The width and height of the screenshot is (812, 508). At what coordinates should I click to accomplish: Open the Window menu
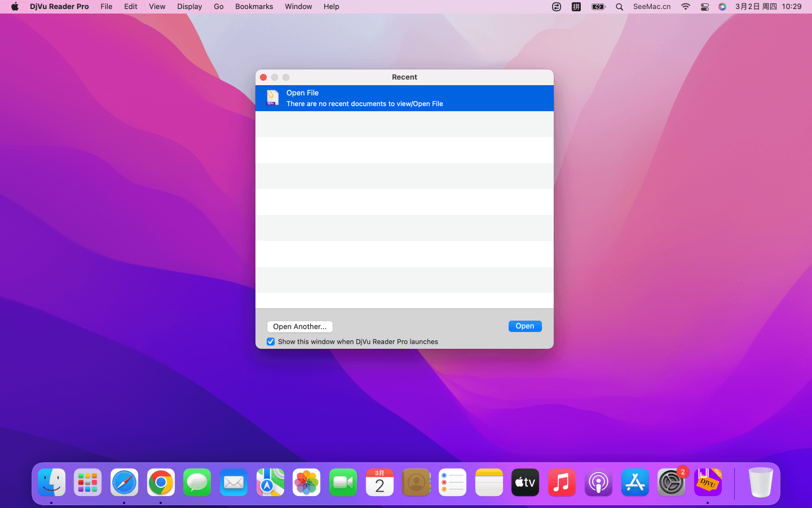pos(298,7)
